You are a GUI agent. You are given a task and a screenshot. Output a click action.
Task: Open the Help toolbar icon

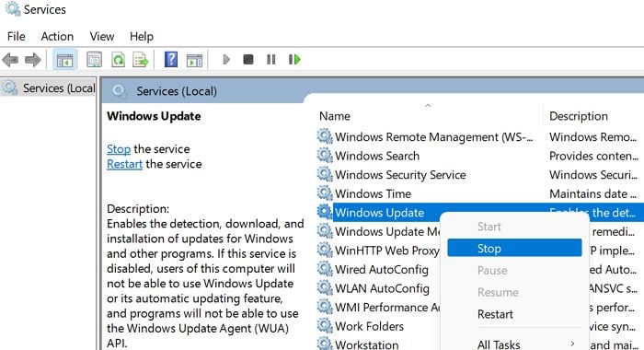click(171, 60)
